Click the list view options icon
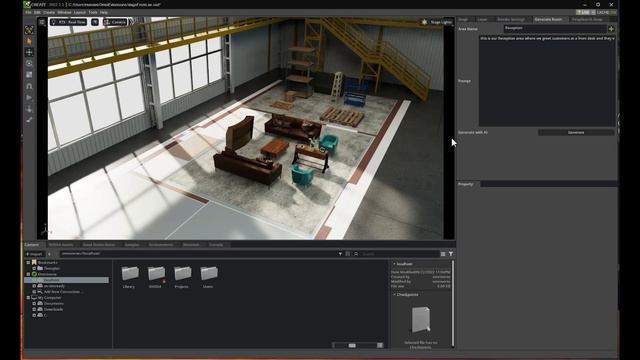640x360 pixels. coord(443,254)
